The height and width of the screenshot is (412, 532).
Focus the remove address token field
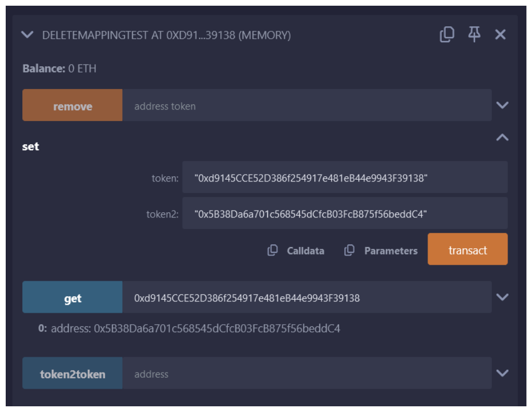pos(307,106)
